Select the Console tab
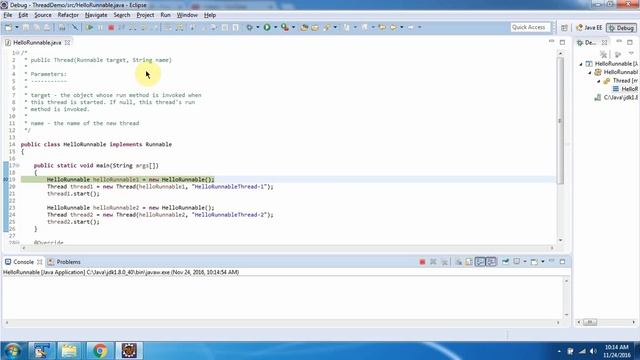The height and width of the screenshot is (360, 640). [x=23, y=262]
